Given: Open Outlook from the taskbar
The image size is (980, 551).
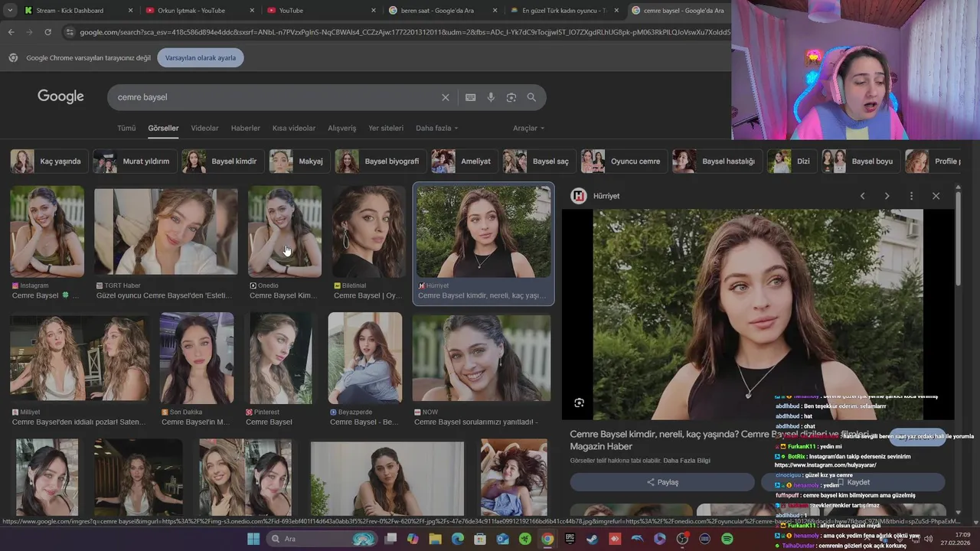Looking at the screenshot, I should [x=502, y=539].
